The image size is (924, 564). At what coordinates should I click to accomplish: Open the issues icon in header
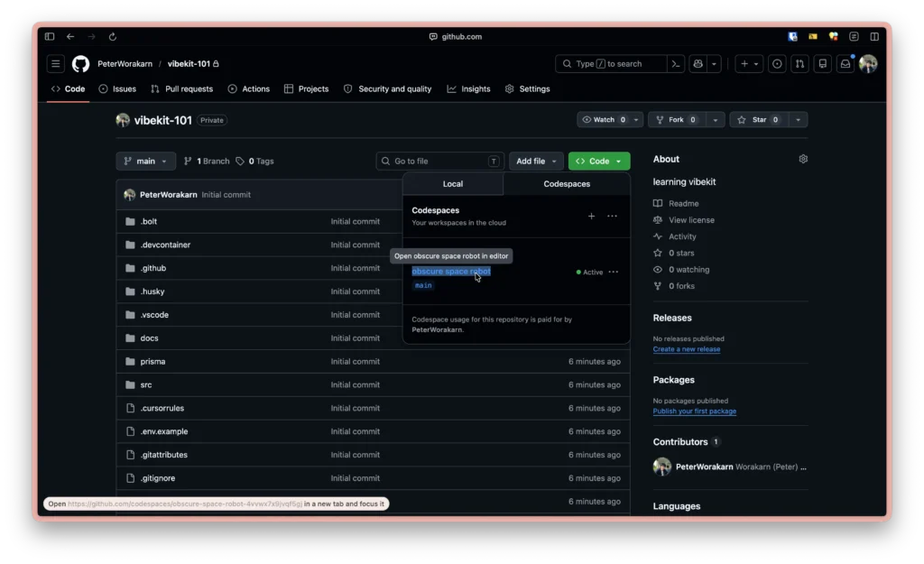[x=777, y=64]
